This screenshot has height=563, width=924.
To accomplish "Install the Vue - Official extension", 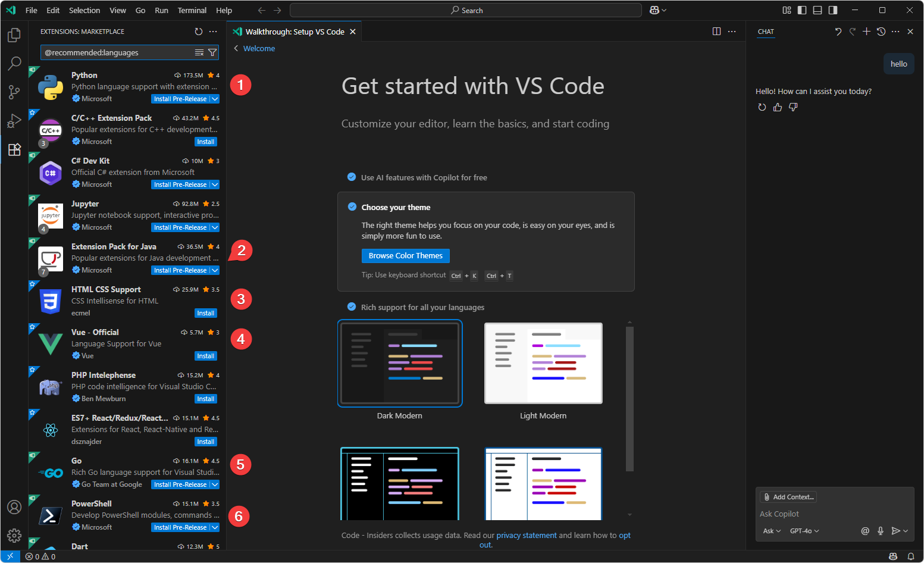I will (x=206, y=356).
